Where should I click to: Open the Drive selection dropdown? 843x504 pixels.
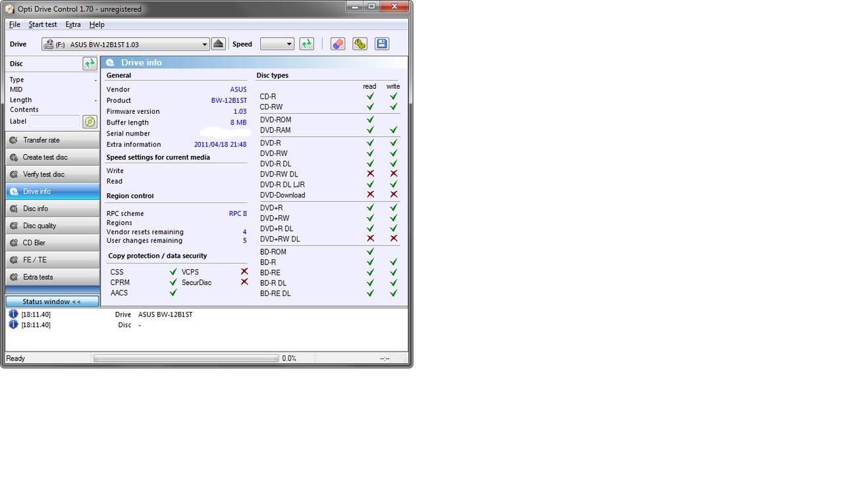coord(125,44)
